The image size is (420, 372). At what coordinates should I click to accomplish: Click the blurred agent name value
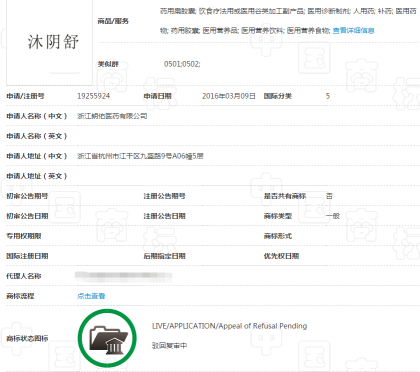(x=124, y=276)
